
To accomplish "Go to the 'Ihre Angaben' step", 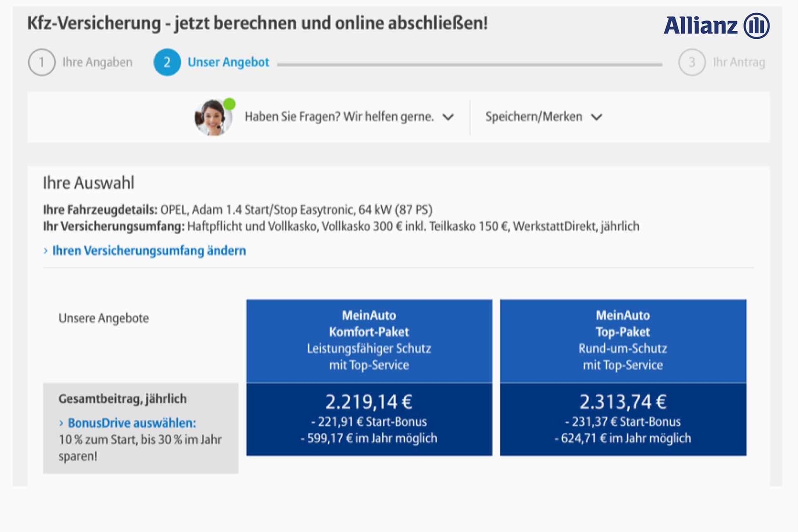I will 97,62.
